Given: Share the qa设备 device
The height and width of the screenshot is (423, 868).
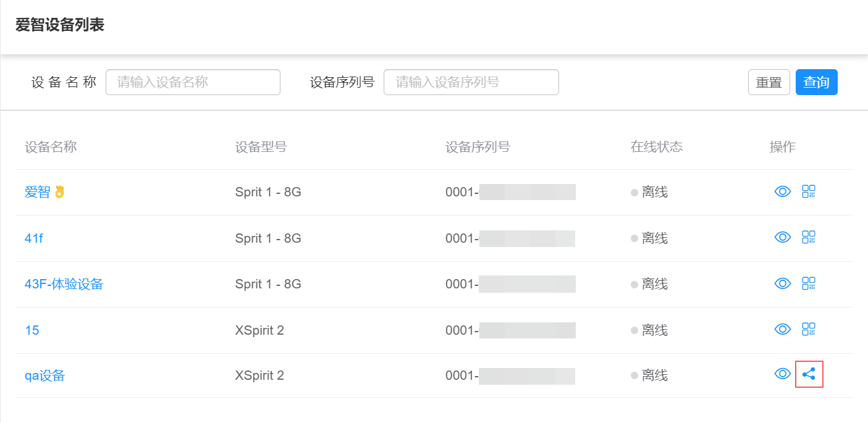Looking at the screenshot, I should pos(809,374).
